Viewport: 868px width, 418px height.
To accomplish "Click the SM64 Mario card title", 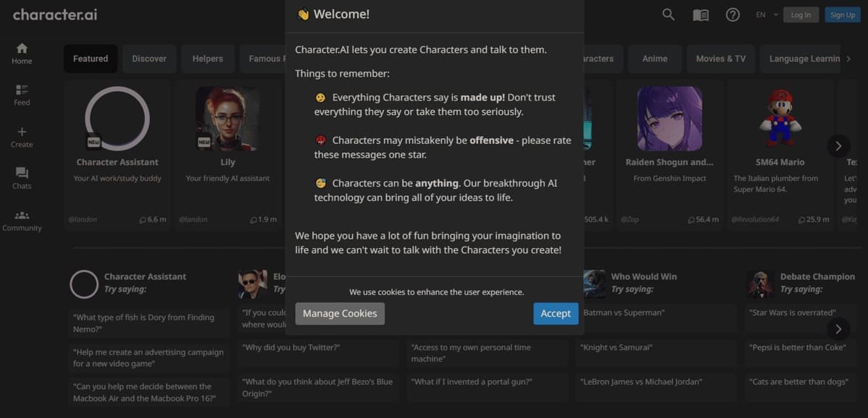I will click(780, 162).
